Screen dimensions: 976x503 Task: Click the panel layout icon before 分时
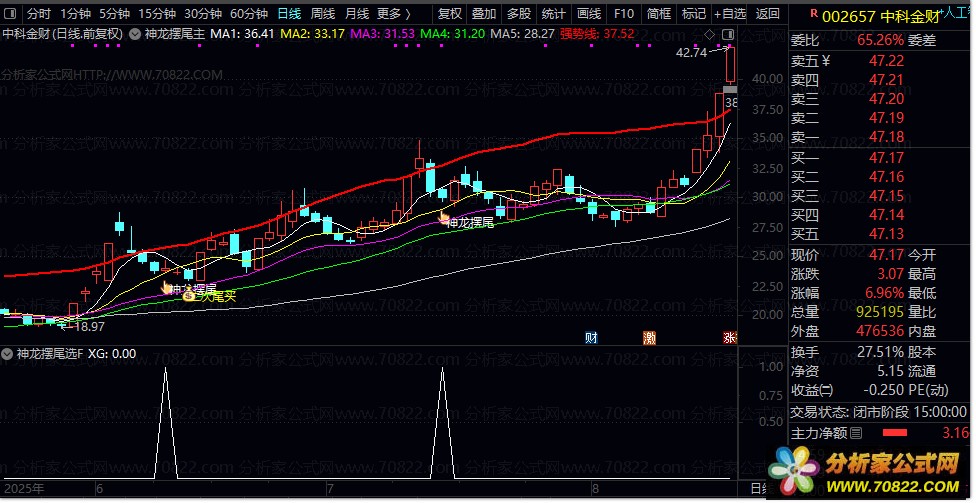[9, 13]
